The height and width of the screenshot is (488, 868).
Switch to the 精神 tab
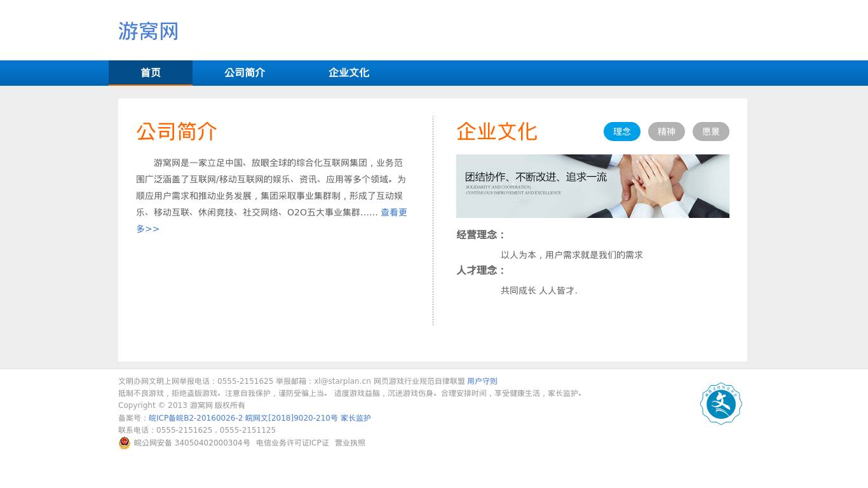pos(666,132)
